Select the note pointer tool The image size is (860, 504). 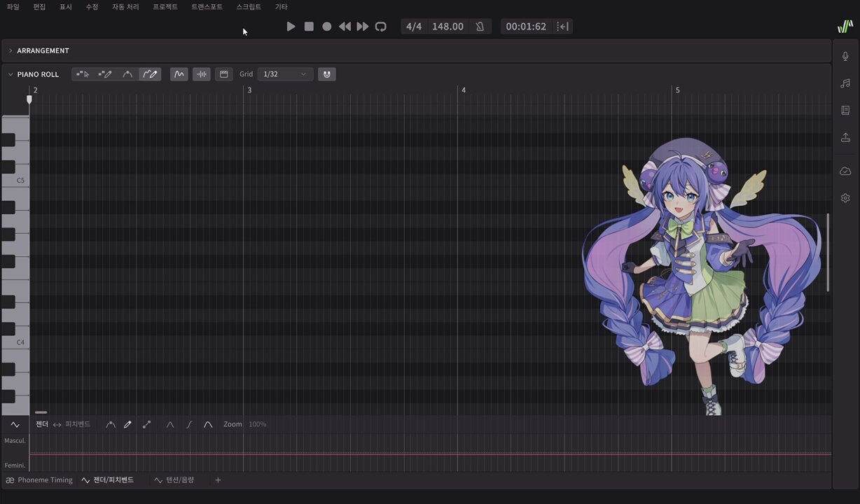click(x=83, y=74)
